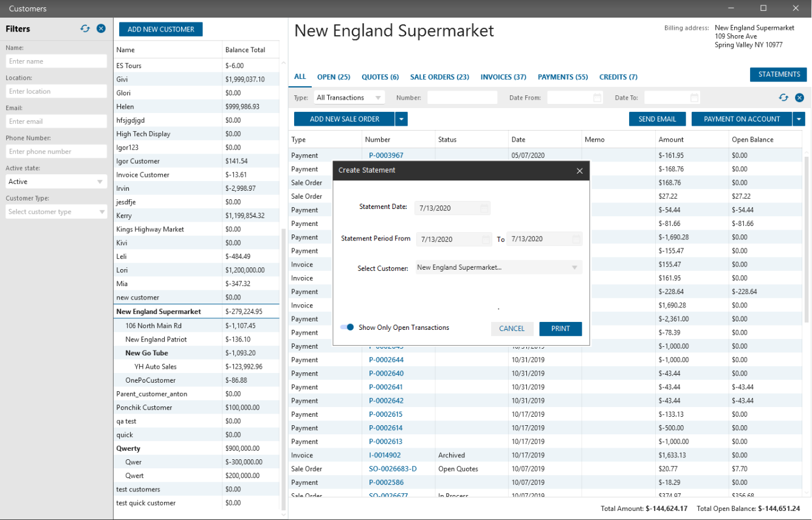Select customer New England Supermarket in list
Image resolution: width=812 pixels, height=520 pixels.
196,312
